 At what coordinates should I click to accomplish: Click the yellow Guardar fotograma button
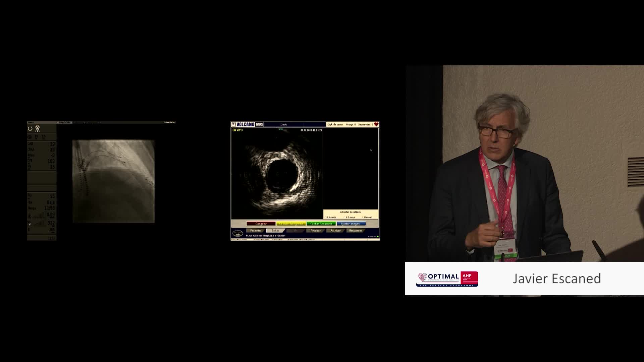click(291, 224)
